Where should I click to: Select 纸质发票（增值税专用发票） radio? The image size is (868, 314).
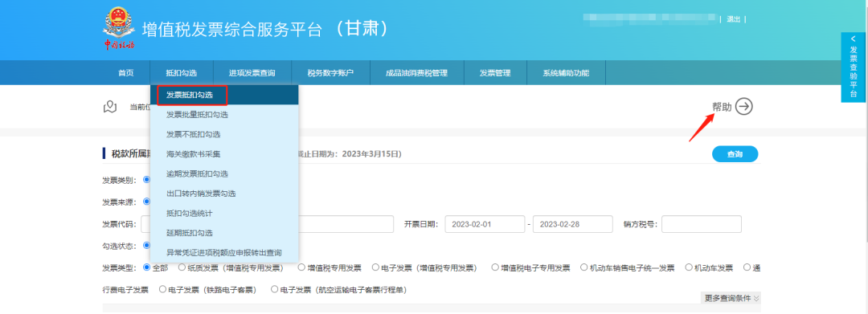point(182,267)
